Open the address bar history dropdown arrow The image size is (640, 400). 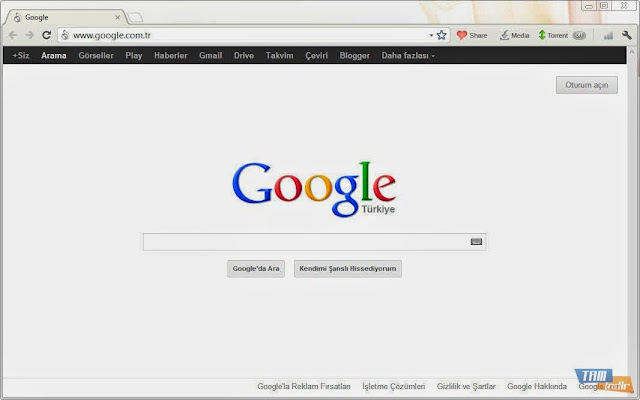click(431, 36)
